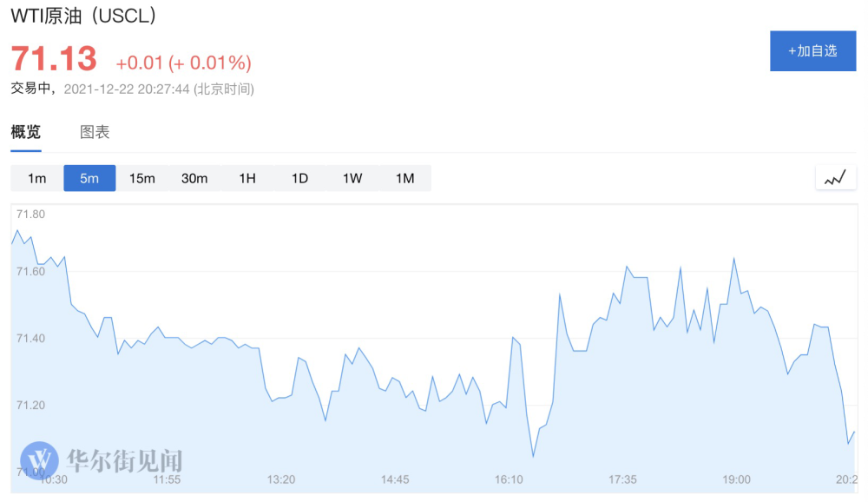Switch to the 图表 tab
The width and height of the screenshot is (868, 502).
tap(95, 133)
